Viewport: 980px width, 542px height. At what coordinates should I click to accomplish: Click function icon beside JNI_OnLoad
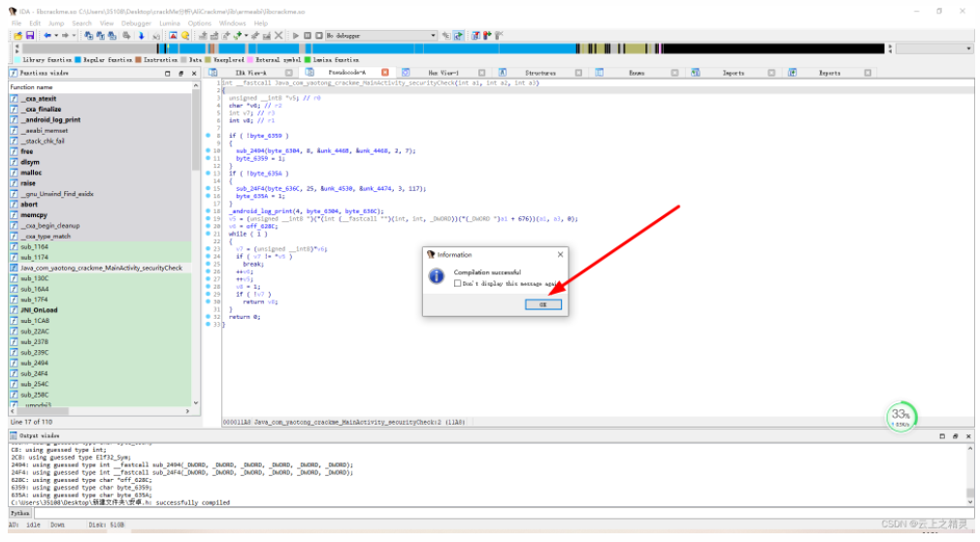point(14,309)
